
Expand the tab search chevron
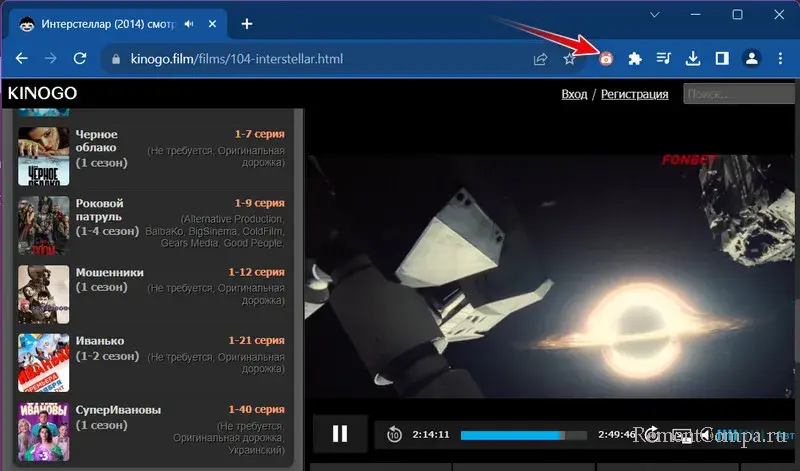(x=655, y=15)
